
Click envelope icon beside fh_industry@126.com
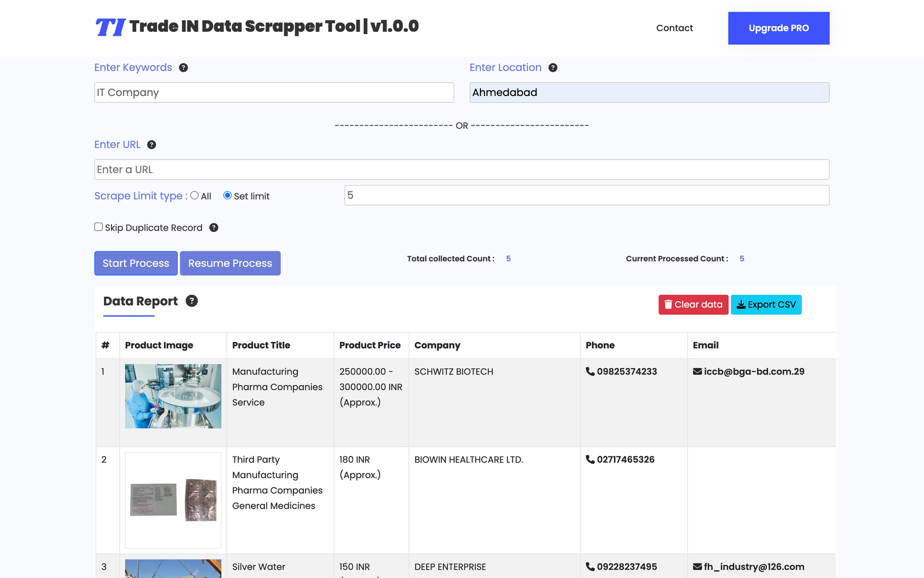pos(698,567)
